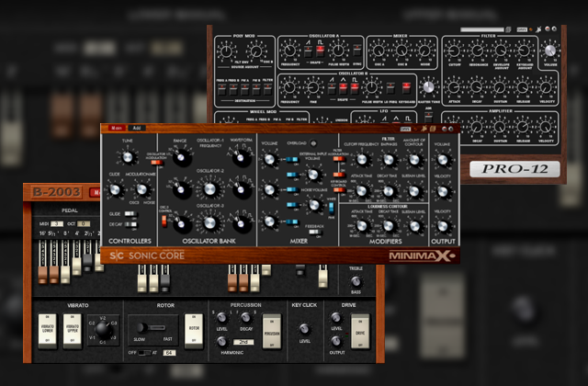Click the OCT value field in B-2003 Pedal
588x386 pixels.
coord(84,223)
